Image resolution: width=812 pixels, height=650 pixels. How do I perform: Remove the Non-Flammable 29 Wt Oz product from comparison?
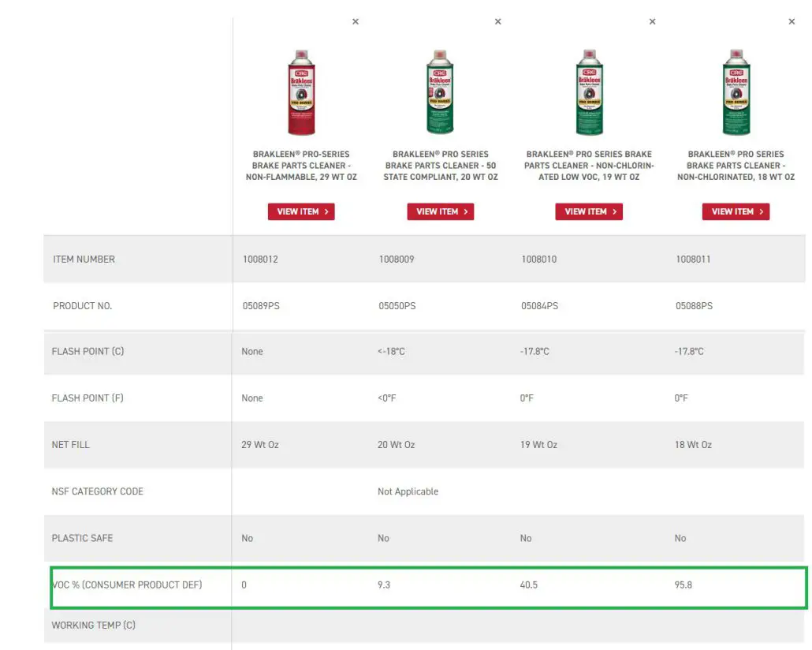[x=356, y=21]
